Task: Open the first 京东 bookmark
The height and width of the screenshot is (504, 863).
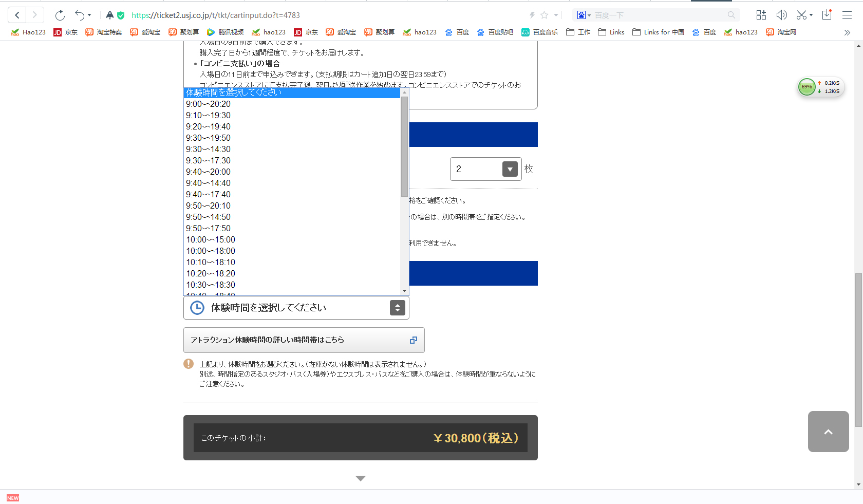Action: pyautogui.click(x=66, y=32)
